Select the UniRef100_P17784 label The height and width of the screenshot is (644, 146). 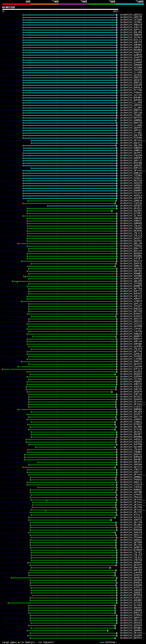tap(131, 90)
